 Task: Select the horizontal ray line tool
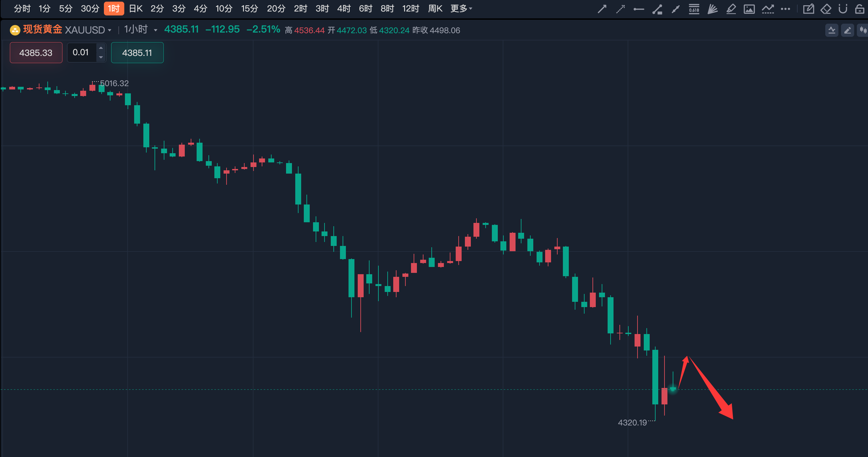pyautogui.click(x=639, y=9)
